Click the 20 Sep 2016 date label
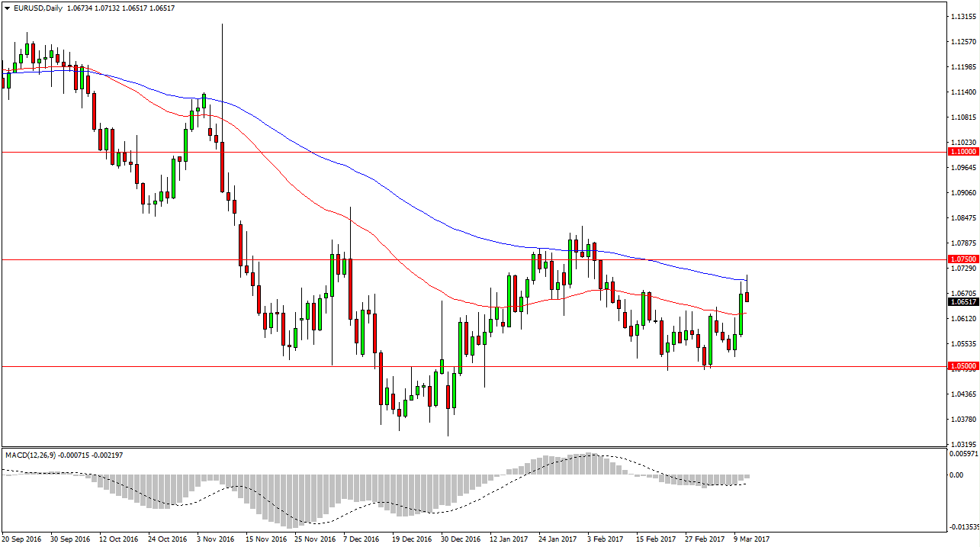 point(23,539)
